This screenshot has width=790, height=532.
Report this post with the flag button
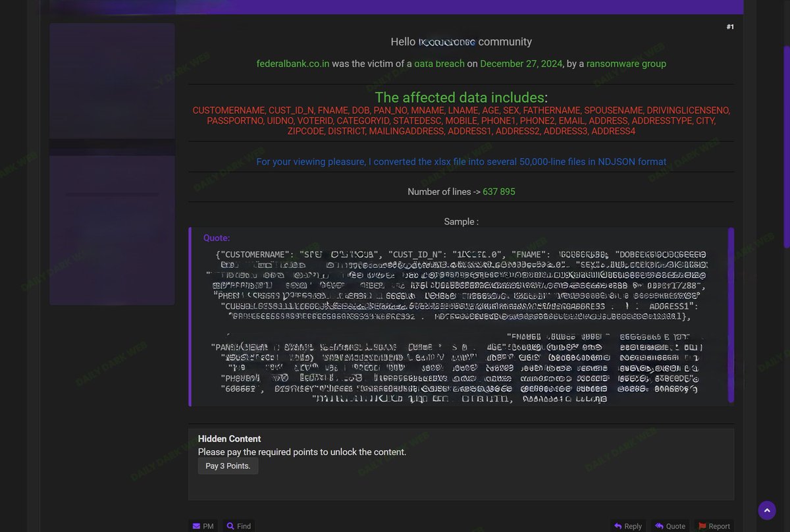[x=714, y=525]
